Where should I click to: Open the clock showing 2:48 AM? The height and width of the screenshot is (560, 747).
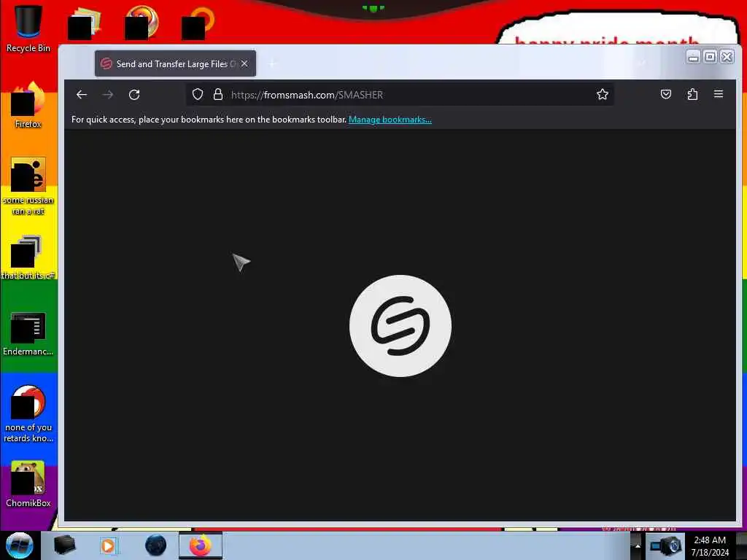(710, 546)
